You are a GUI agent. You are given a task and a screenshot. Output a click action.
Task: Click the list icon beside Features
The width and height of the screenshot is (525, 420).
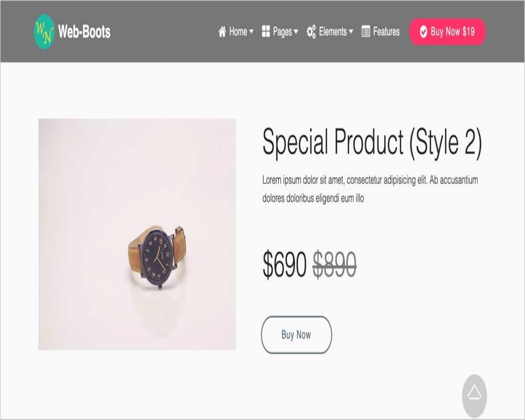pos(365,31)
